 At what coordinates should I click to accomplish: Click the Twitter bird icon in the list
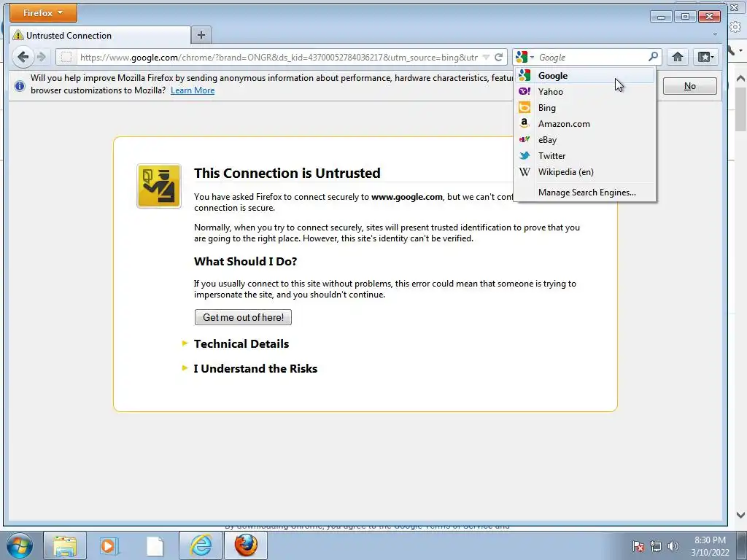[x=525, y=156]
